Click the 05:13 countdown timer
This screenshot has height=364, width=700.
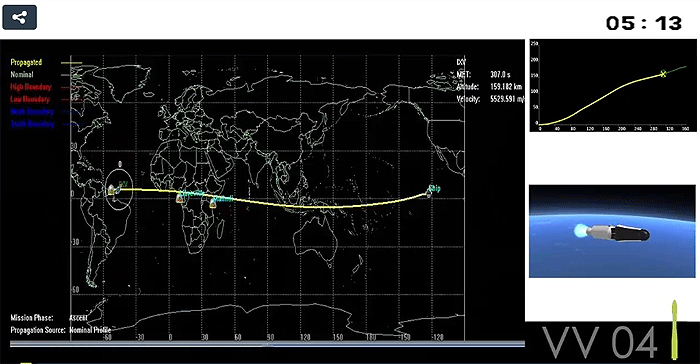pyautogui.click(x=644, y=24)
